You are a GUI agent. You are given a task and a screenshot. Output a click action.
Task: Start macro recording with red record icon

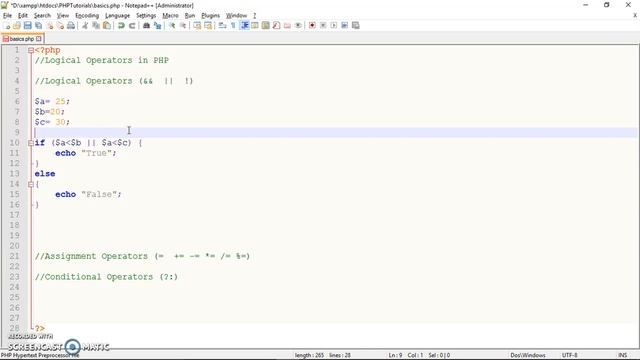(x=312, y=25)
